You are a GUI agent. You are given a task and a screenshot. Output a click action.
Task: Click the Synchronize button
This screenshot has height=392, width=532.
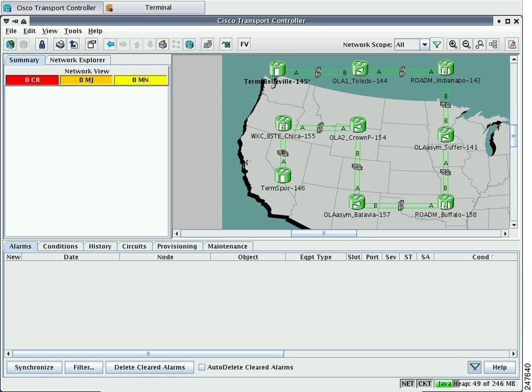[x=34, y=367]
